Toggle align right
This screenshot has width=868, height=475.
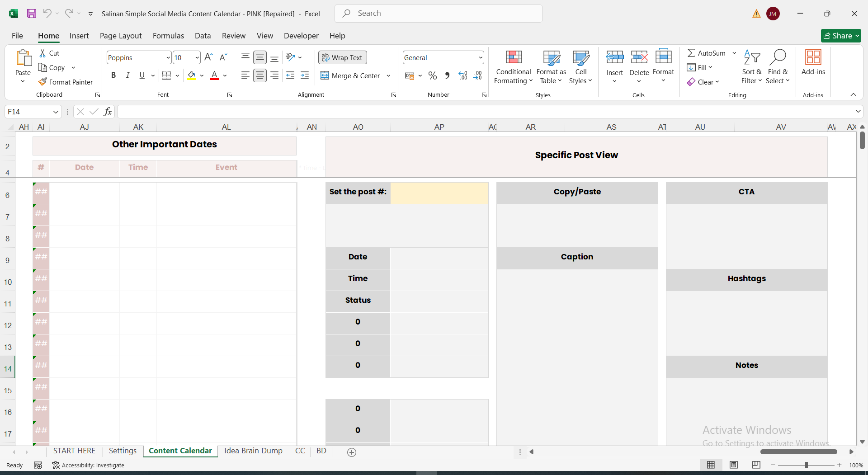(x=274, y=75)
